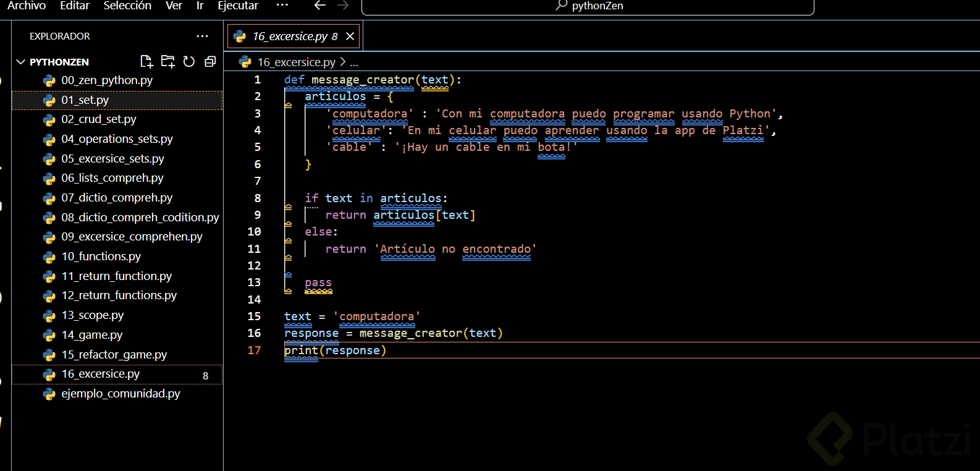Open ejemplo_comunidad.py file
The image size is (980, 471).
point(117,394)
